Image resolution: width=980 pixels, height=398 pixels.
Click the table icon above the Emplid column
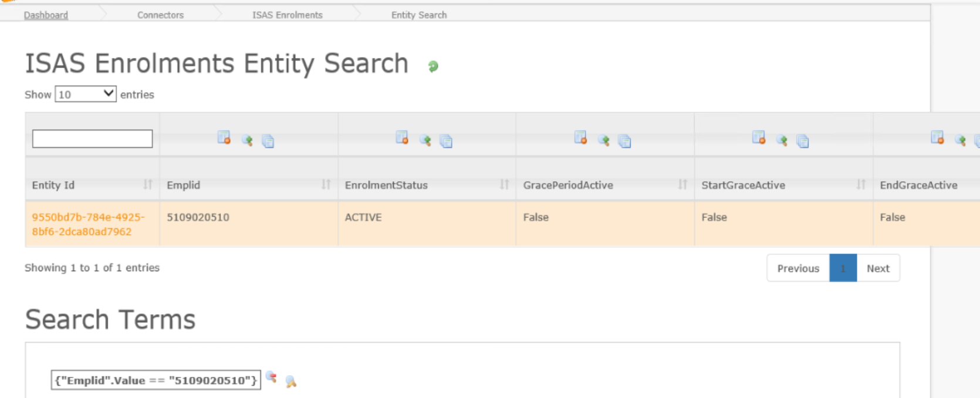tap(224, 138)
